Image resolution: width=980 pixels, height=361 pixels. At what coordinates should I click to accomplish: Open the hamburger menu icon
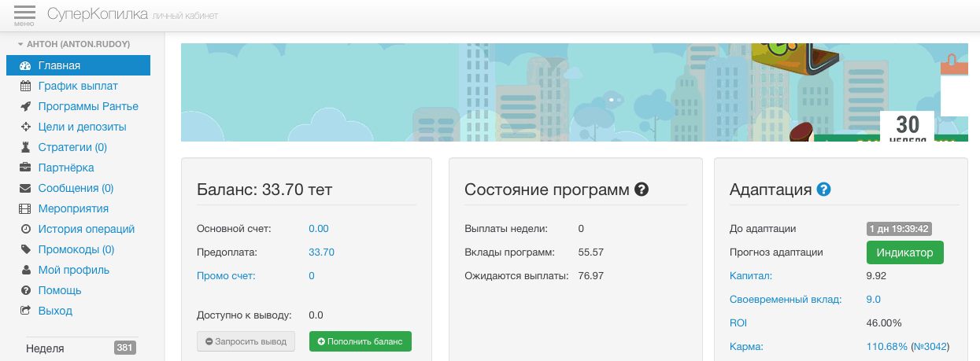24,14
